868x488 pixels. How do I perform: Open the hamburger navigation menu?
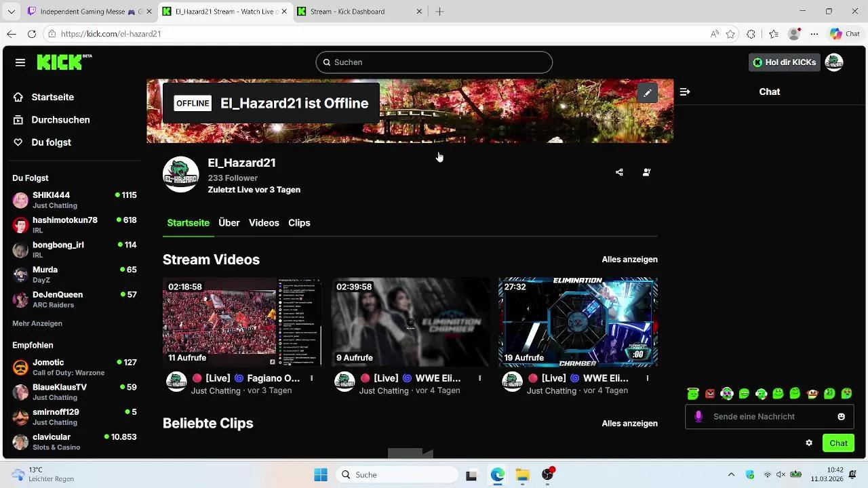pos(20,62)
